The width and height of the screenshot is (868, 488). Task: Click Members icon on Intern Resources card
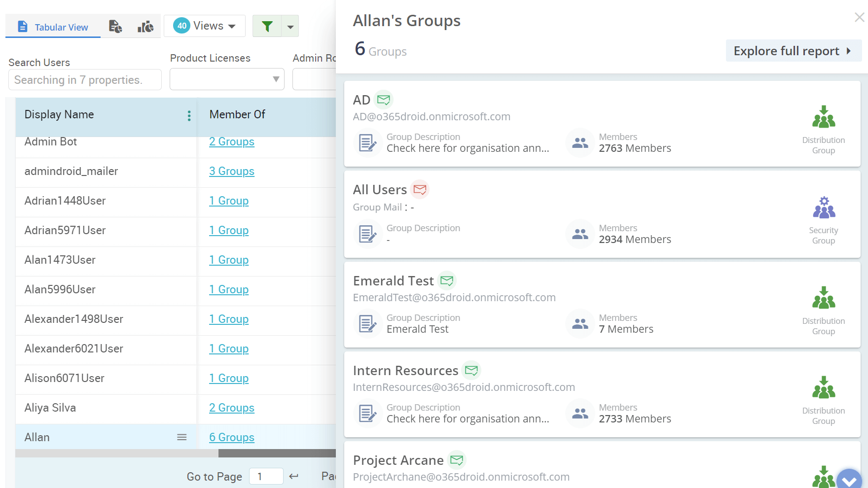point(579,413)
